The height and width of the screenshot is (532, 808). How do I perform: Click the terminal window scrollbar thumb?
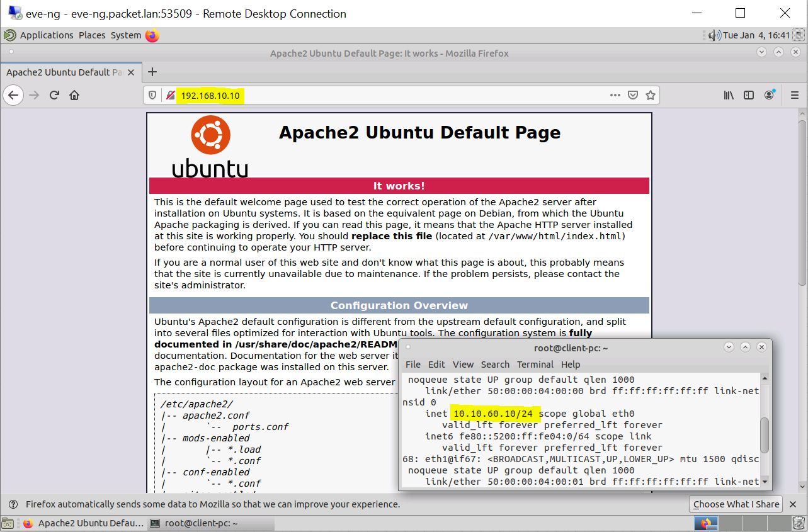point(765,434)
